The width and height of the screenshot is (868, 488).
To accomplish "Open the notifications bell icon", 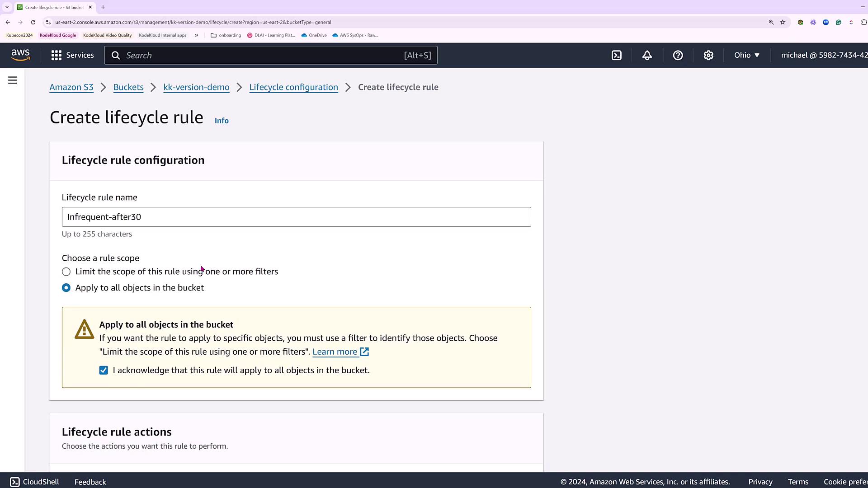I will click(647, 55).
